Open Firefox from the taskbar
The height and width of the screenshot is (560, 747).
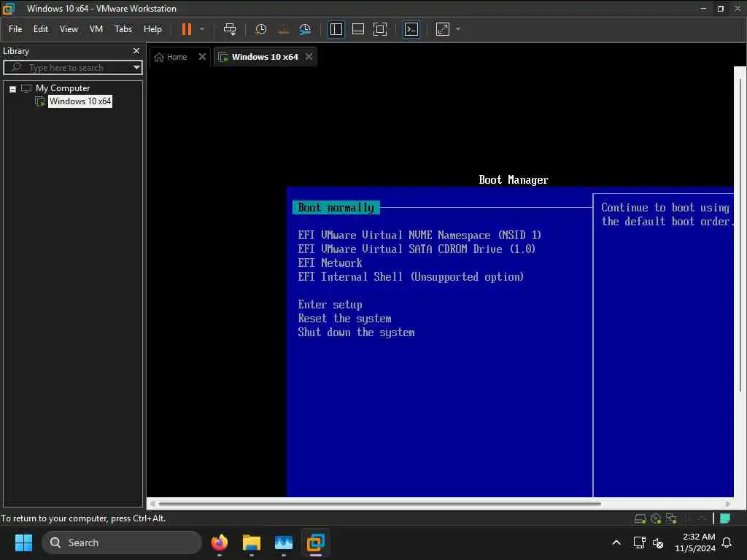coord(219,542)
